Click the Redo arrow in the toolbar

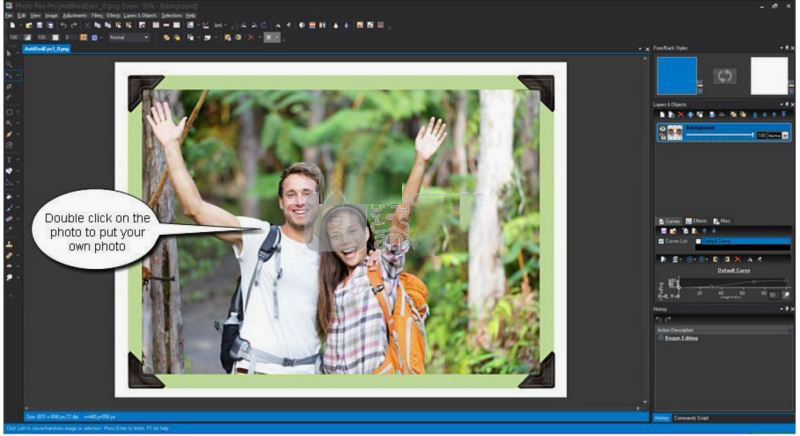(x=74, y=25)
